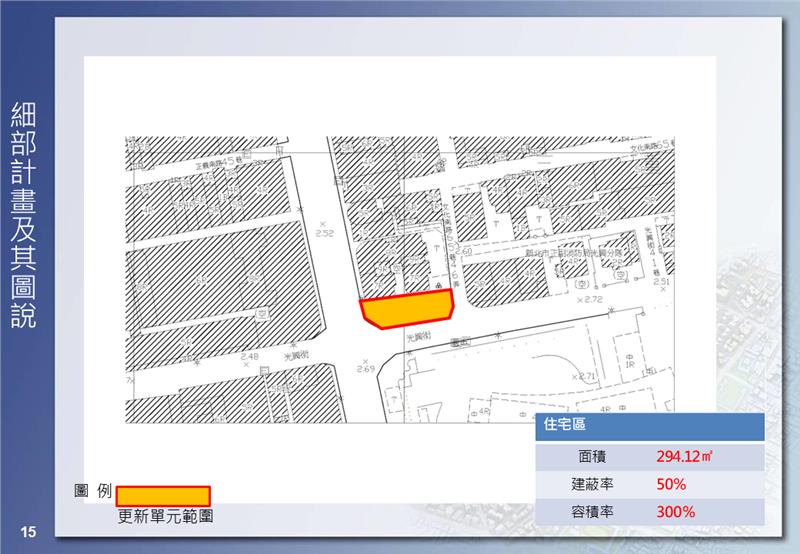Click the 圖例 legend heading
800x554 pixels.
[x=92, y=492]
